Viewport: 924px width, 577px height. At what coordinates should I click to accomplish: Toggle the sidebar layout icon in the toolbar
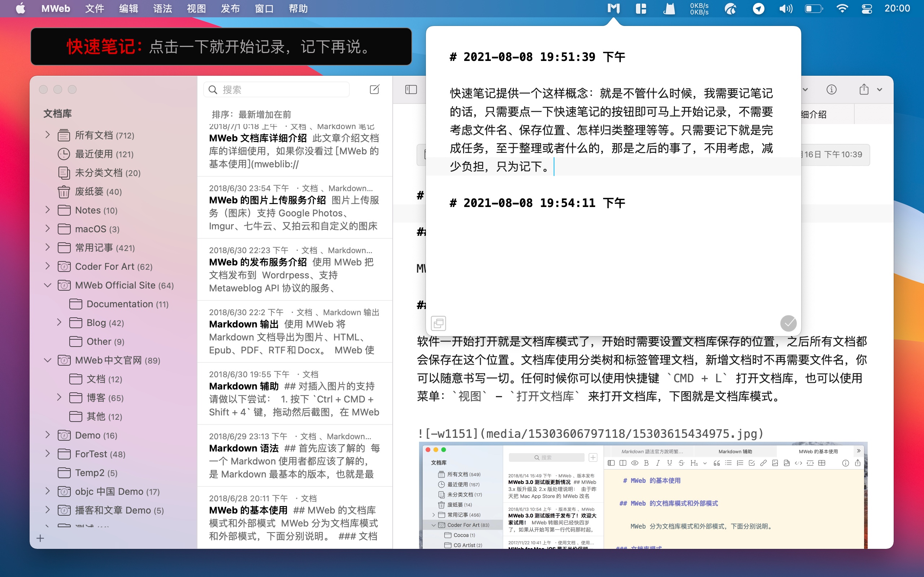pos(411,90)
